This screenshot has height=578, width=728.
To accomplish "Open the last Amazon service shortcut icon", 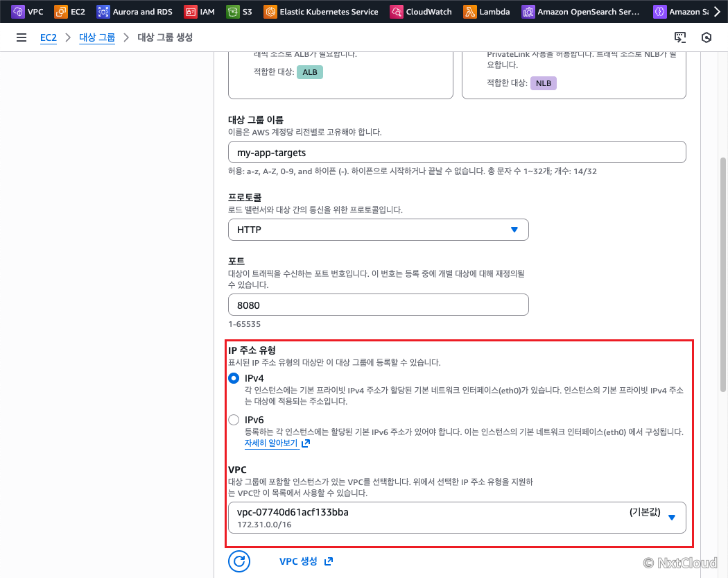I will click(660, 12).
